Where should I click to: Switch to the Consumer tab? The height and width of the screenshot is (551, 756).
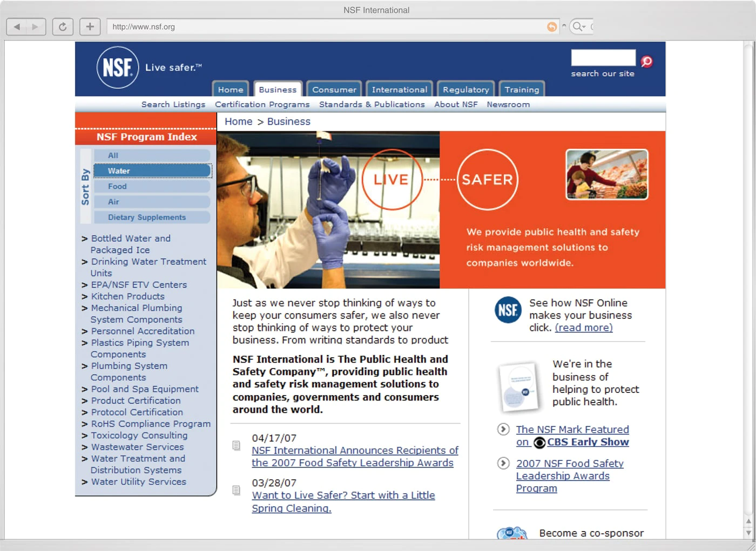coord(334,89)
